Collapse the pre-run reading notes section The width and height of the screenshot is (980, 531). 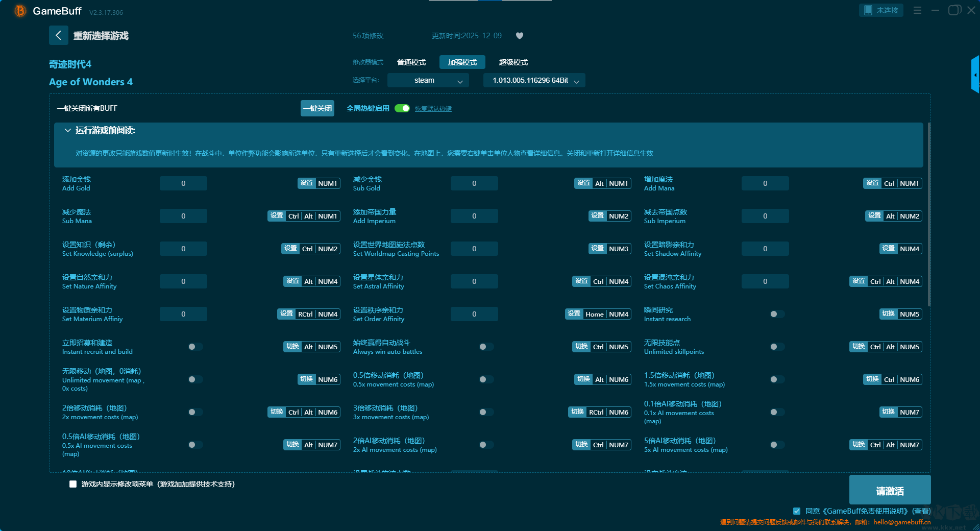67,131
